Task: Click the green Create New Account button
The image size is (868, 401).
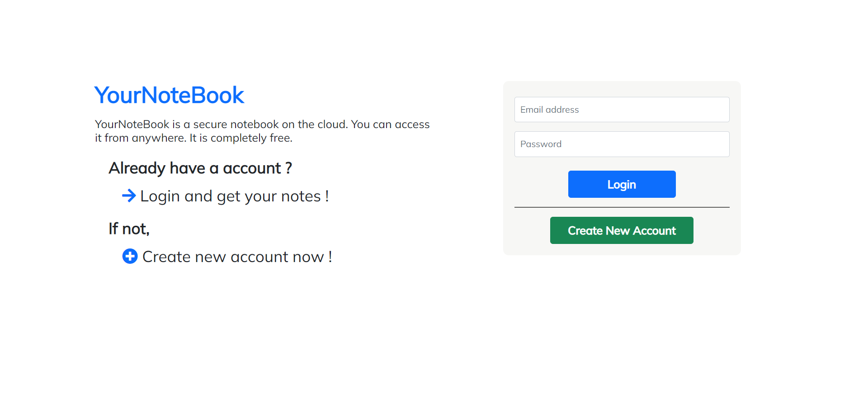Action: pyautogui.click(x=622, y=230)
